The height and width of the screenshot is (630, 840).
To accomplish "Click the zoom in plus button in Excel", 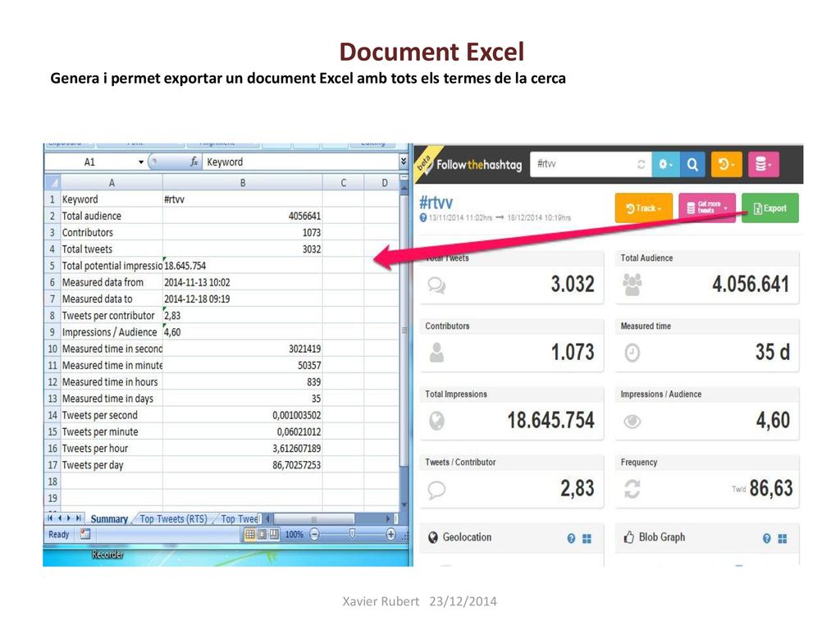I will point(391,534).
